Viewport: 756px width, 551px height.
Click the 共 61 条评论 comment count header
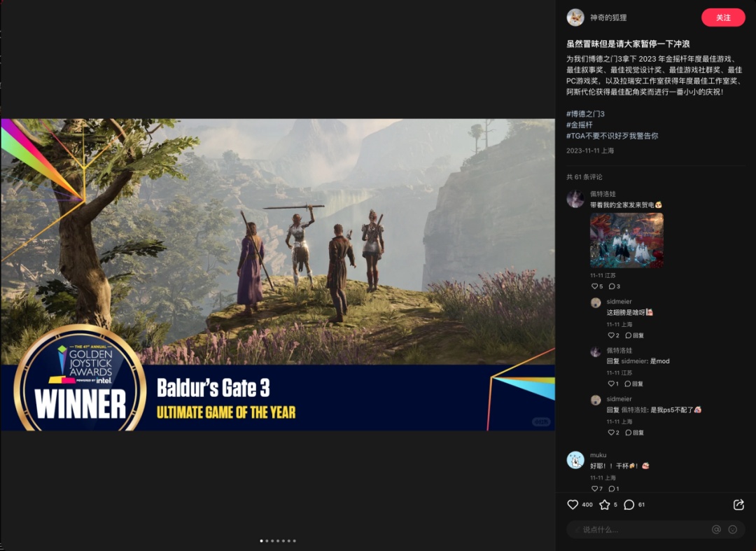tap(584, 177)
